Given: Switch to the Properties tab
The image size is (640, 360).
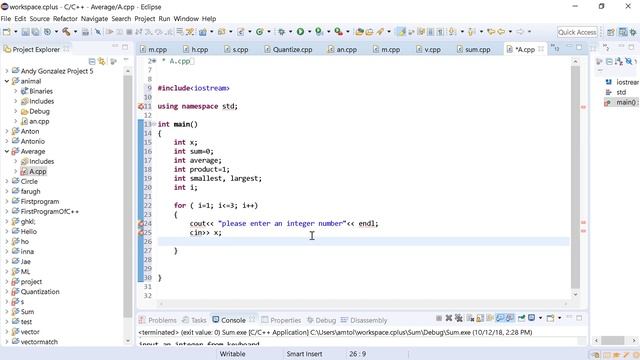Looking at the screenshot, I should [x=281, y=320].
